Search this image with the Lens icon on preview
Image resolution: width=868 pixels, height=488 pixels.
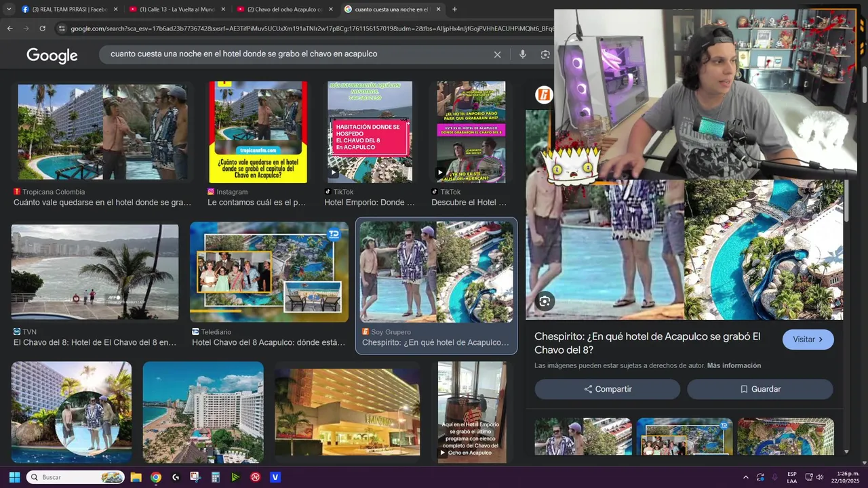(x=545, y=302)
